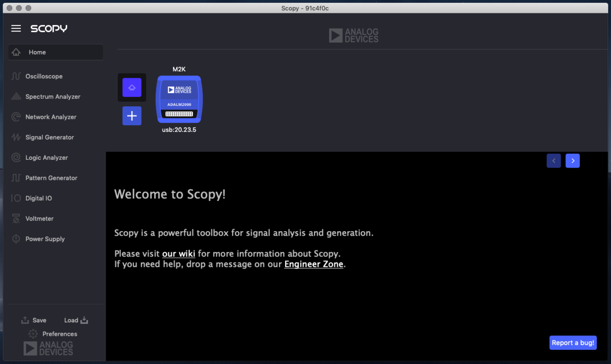The width and height of the screenshot is (611, 364).
Task: Select the Logic Analyzer label
Action: pos(47,158)
